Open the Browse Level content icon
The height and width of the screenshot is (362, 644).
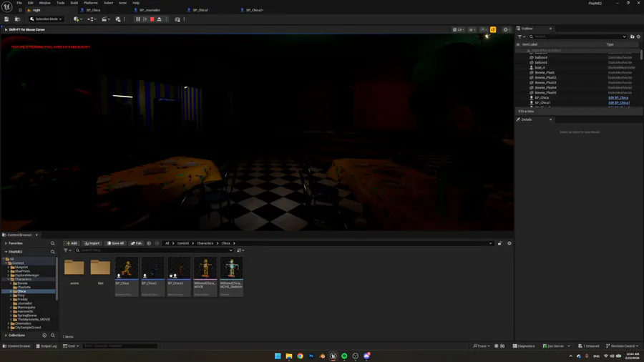coord(17,19)
